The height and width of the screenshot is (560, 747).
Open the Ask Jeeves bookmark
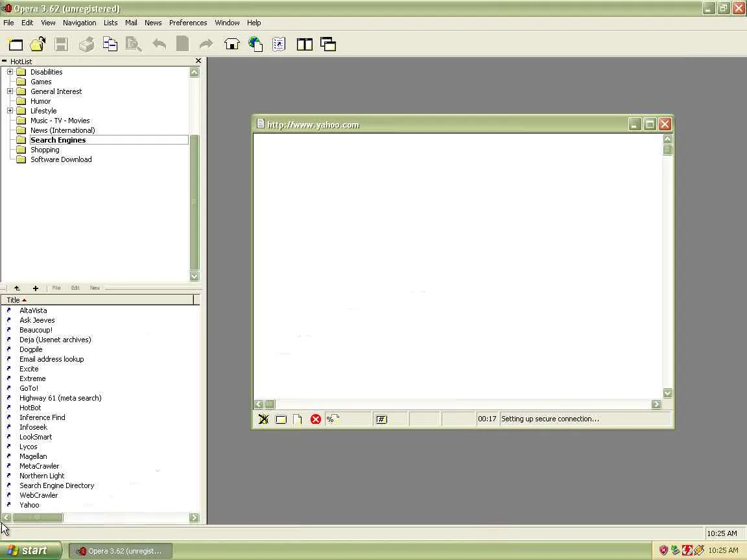coord(37,320)
